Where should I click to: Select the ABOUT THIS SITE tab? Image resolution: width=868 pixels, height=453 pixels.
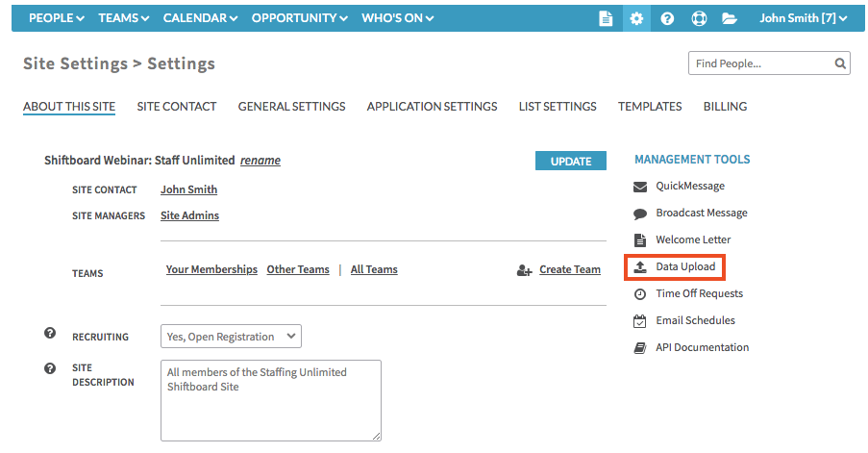click(x=69, y=107)
